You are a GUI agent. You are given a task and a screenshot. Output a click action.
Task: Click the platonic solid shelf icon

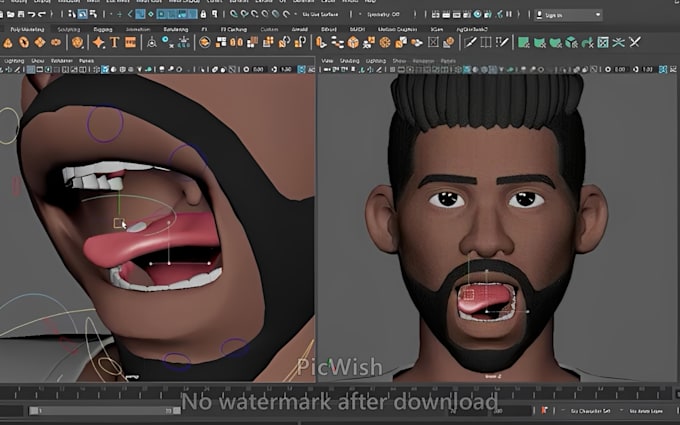click(x=78, y=42)
